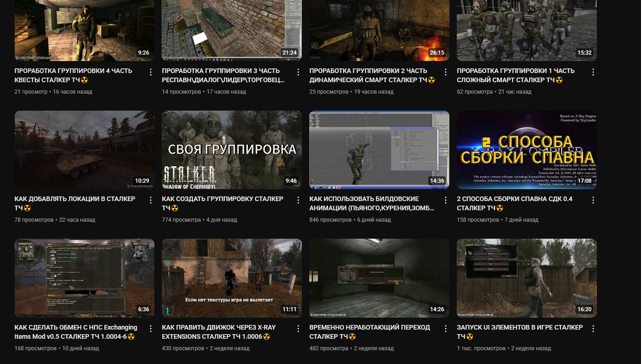Play the ГРУППИРОВКИ 3 ЧАСТЬ РЕСПАВН video thumbnail
The image size is (641, 364).
click(232, 30)
